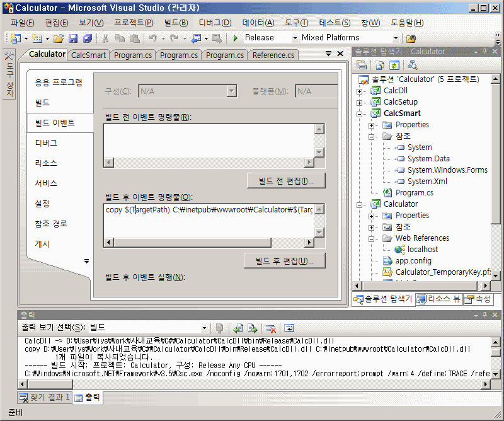
Task: Switch to the 리소스 뷰 panel tab
Action: [438, 299]
